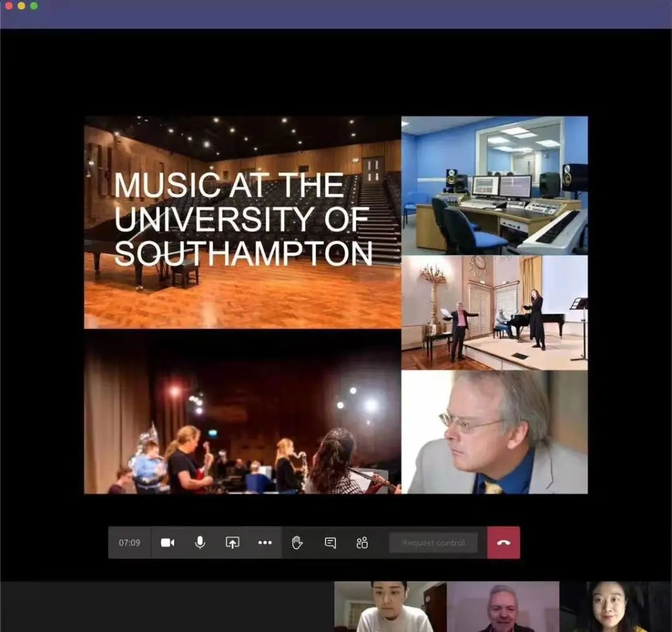Show the meeting chat panel
Viewport: 672px width, 632px height.
(330, 543)
